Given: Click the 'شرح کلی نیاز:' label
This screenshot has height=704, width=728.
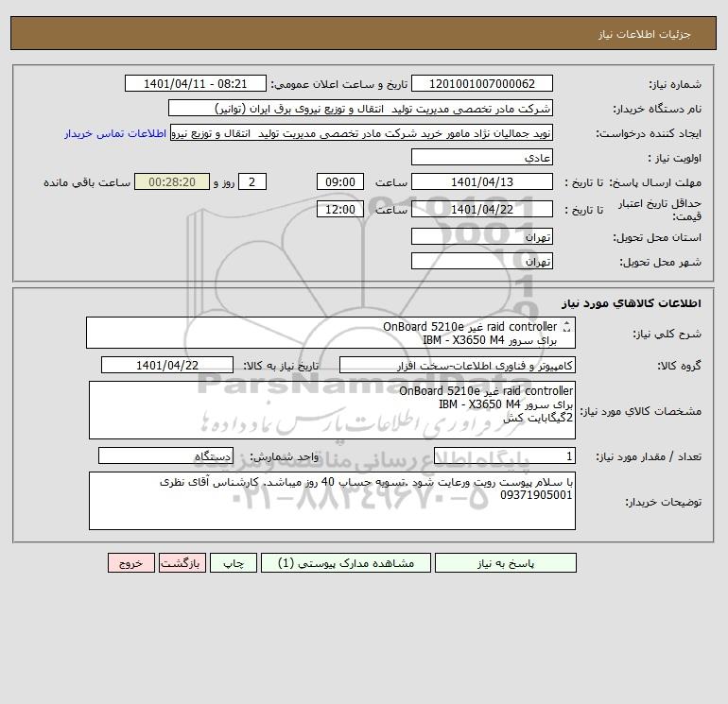Looking at the screenshot, I should [x=667, y=334].
